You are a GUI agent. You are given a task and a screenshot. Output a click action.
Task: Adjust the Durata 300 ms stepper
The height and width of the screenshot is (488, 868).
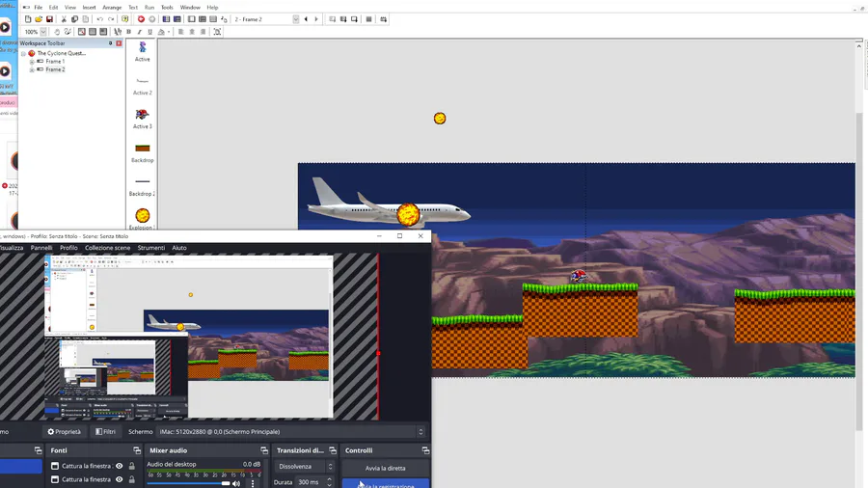(x=330, y=482)
